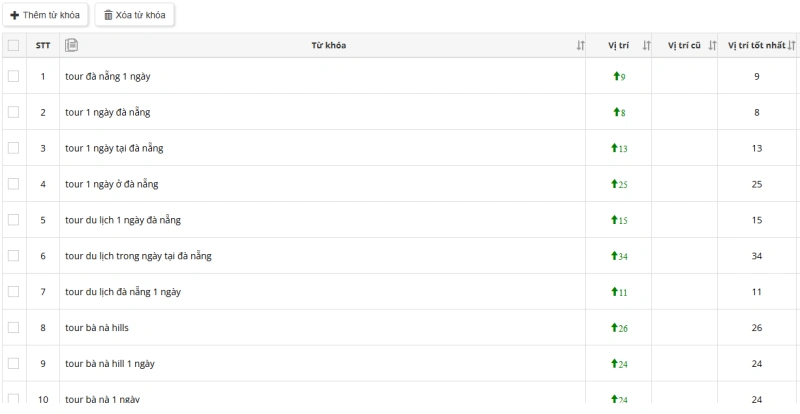This screenshot has height=414, width=800.
Task: Click the sort arrows for Vị trí column
Action: [x=646, y=45]
